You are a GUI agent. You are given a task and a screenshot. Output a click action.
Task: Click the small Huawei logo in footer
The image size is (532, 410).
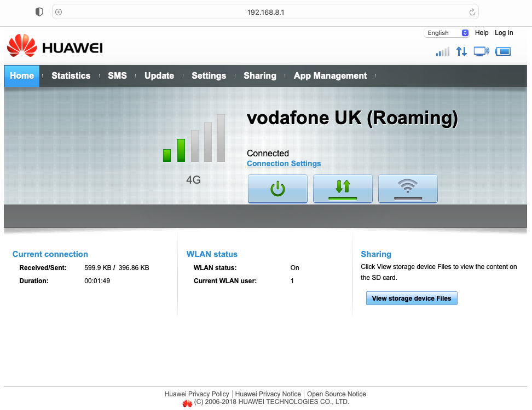(187, 403)
